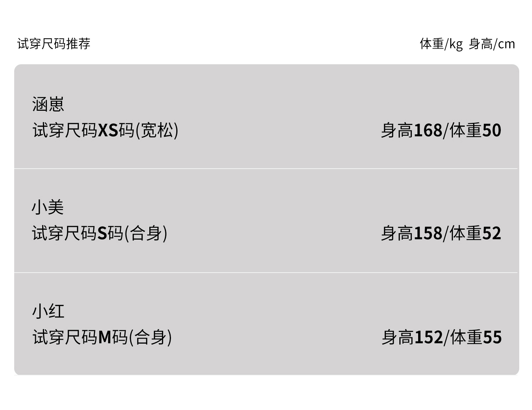
Task: Click the weight value 50
Action: (492, 130)
